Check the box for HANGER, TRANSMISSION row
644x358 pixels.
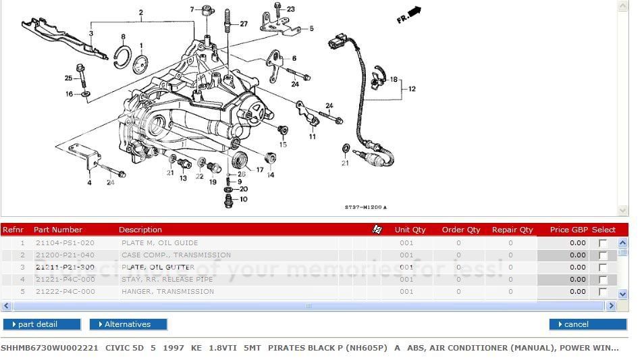pyautogui.click(x=603, y=292)
